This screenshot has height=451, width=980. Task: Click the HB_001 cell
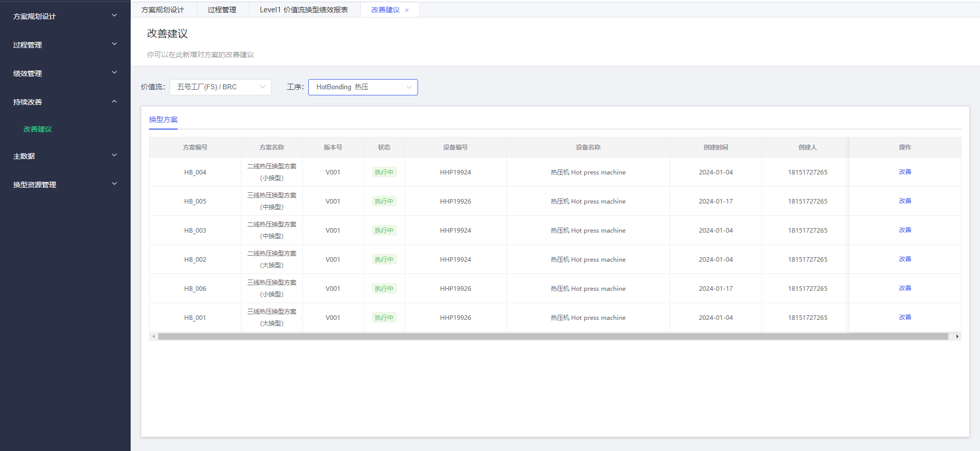click(x=195, y=318)
